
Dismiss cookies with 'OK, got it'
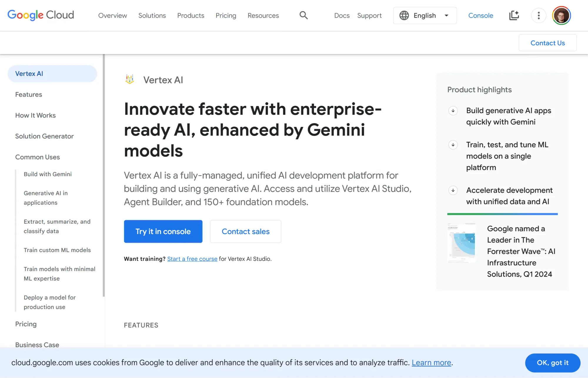(x=553, y=363)
